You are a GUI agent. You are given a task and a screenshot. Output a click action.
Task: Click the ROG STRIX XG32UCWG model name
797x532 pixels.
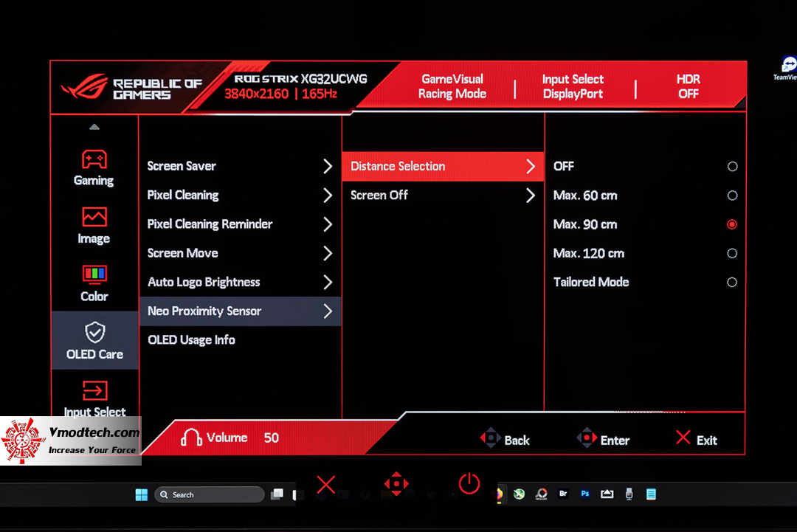[300, 79]
